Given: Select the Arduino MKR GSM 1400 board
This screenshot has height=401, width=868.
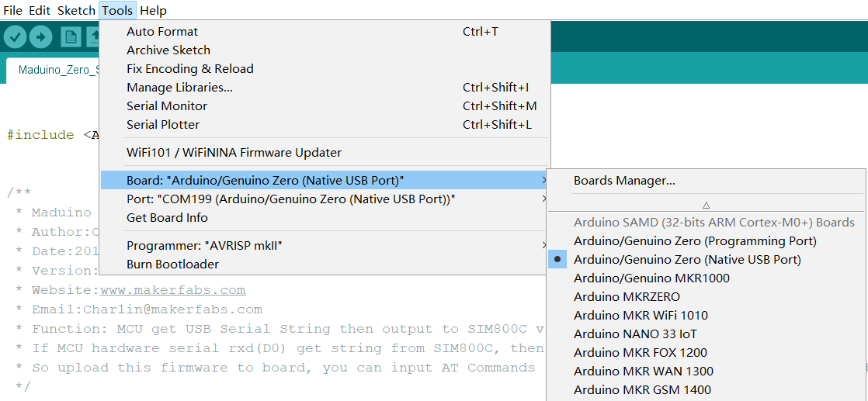Looking at the screenshot, I should pyautogui.click(x=707, y=390).
